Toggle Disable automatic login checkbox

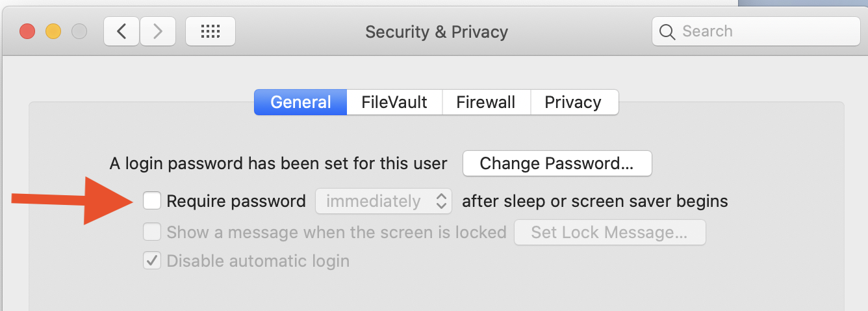coord(152,261)
